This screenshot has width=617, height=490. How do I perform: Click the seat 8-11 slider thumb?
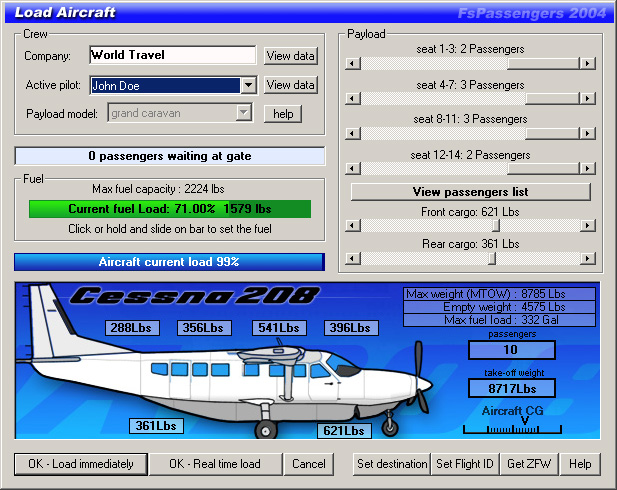[x=552, y=133]
